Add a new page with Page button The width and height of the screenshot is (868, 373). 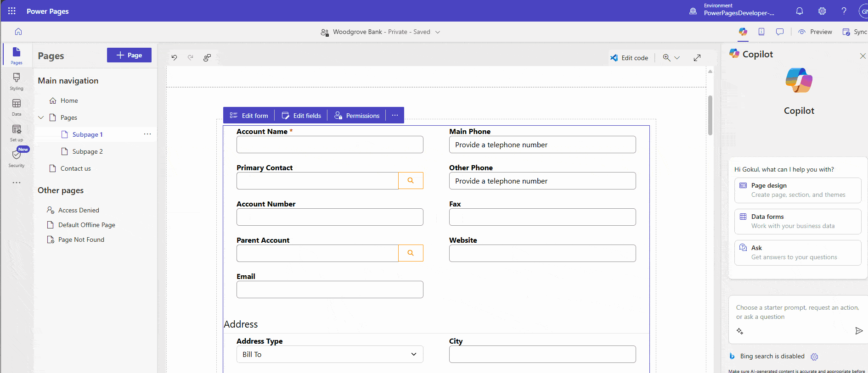[129, 55]
